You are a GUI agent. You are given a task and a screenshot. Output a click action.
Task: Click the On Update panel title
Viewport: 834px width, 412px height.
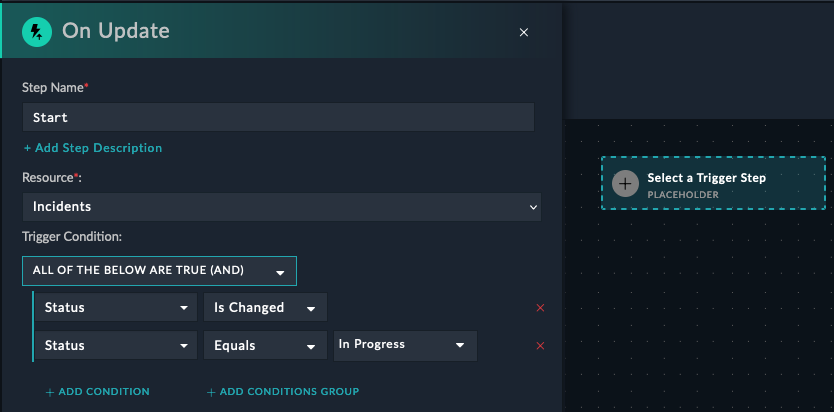(116, 31)
